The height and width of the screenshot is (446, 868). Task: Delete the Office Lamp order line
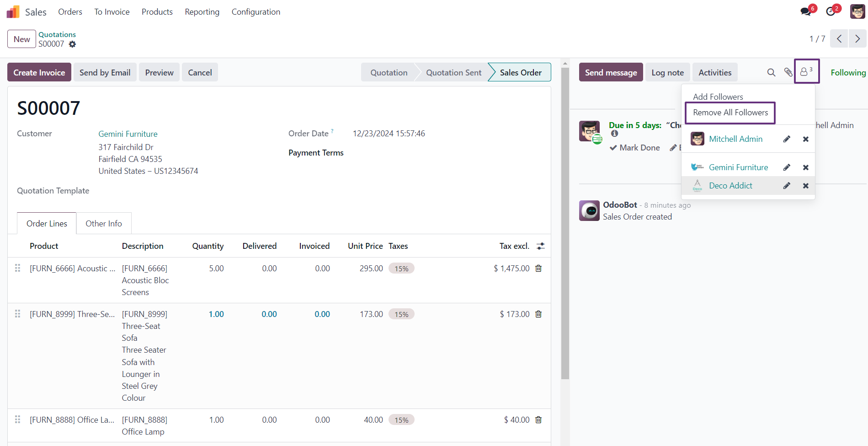[538, 420]
